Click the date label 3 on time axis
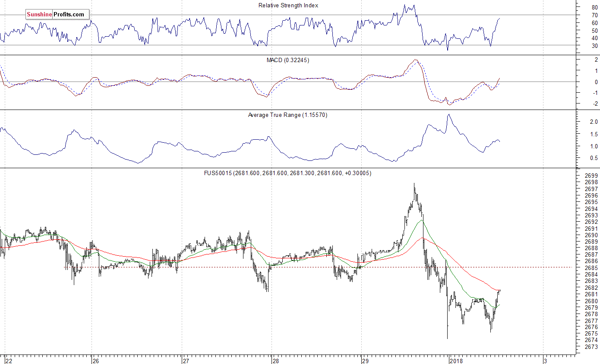The width and height of the screenshot is (600, 364). click(546, 361)
